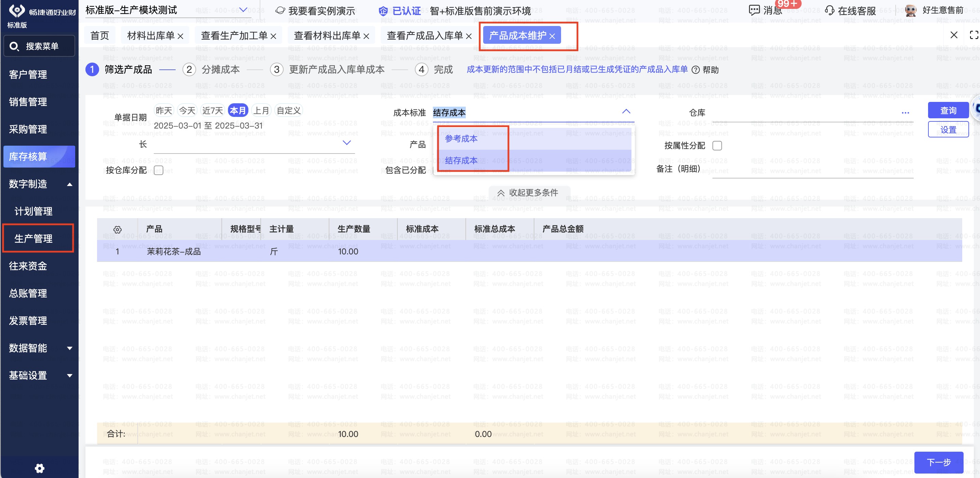Click the 设置 button
The width and height of the screenshot is (980, 478).
[948, 130]
